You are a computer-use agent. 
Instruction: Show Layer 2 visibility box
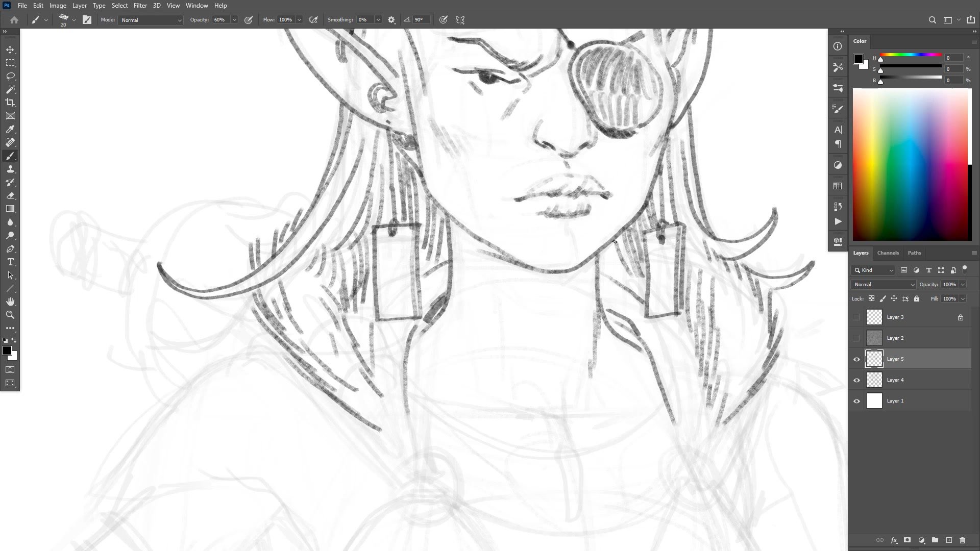click(x=856, y=338)
